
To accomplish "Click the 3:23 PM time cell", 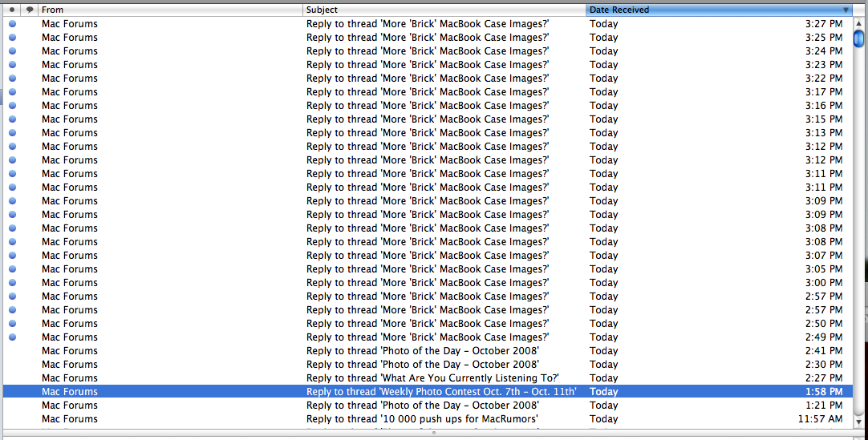I will tap(824, 65).
